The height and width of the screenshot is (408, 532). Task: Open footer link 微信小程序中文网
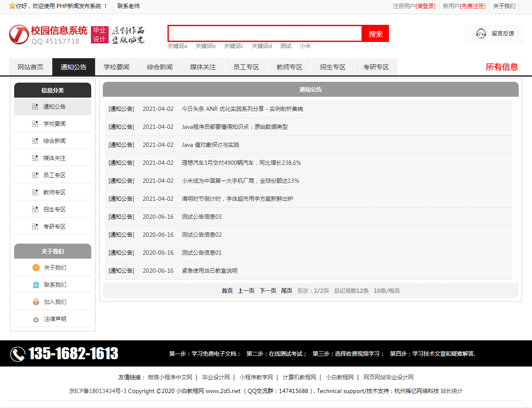tap(170, 377)
